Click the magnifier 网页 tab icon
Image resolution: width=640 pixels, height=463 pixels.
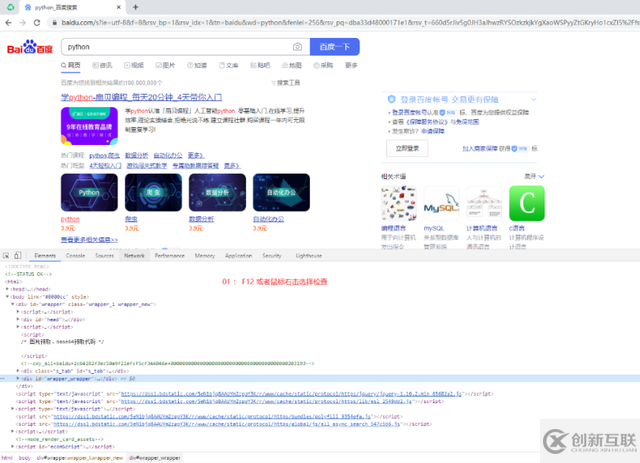point(64,65)
